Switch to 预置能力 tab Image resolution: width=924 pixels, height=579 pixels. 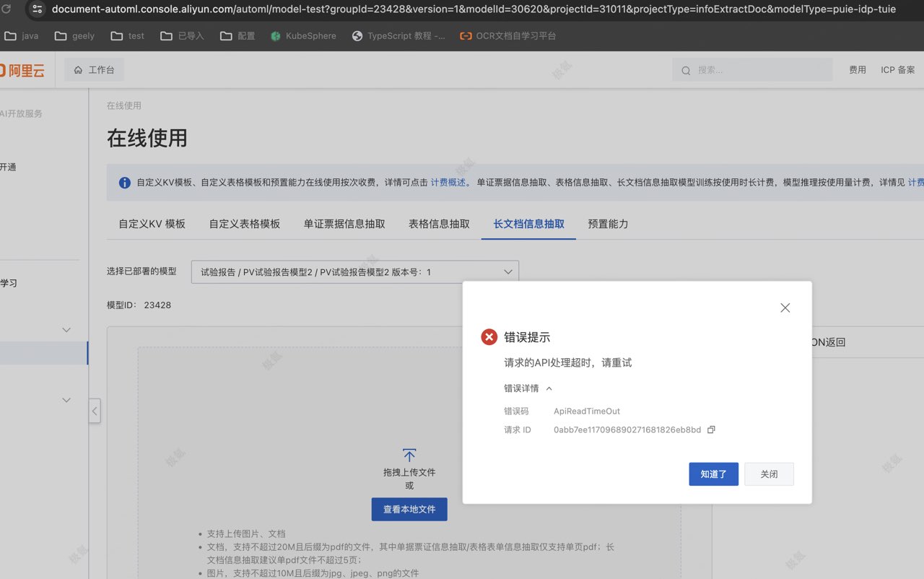[x=608, y=224]
